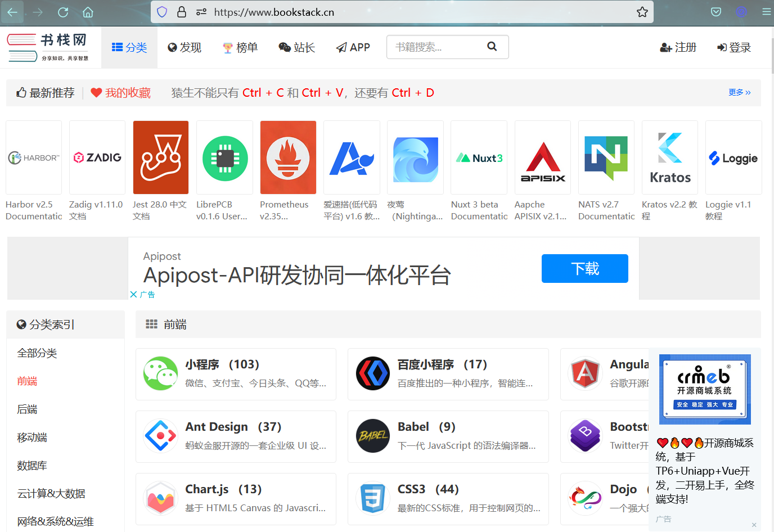Open the Pocket save icon in toolbar

click(x=716, y=12)
